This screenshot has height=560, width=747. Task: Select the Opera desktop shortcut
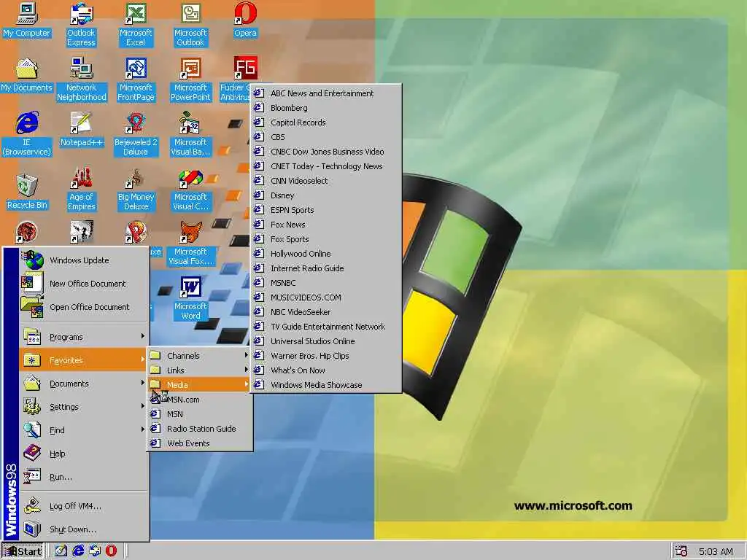245,21
